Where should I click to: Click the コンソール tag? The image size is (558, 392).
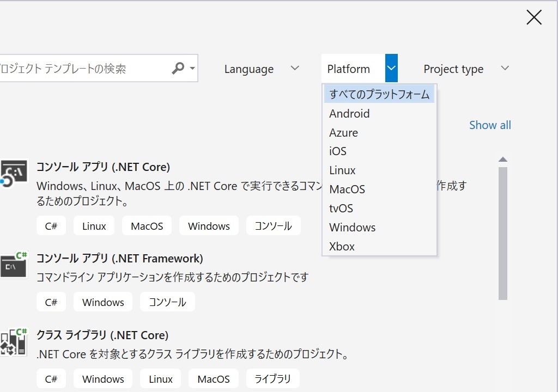[x=274, y=225]
